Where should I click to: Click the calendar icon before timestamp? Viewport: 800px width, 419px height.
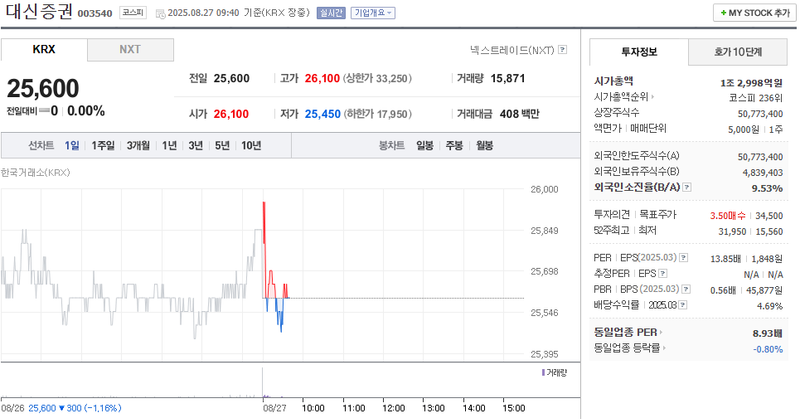tap(160, 13)
